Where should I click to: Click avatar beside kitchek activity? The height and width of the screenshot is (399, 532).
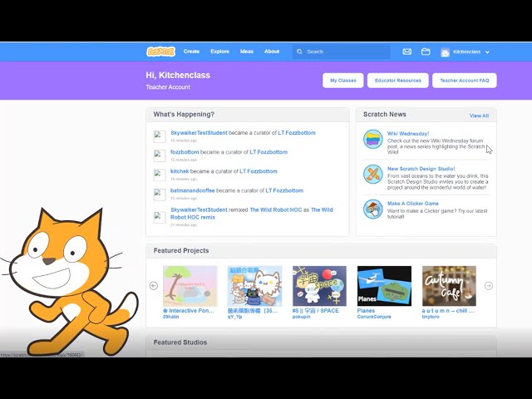[x=160, y=175]
